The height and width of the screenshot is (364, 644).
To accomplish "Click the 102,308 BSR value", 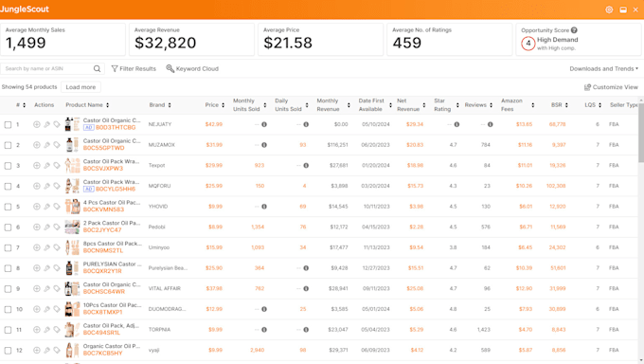I will click(x=556, y=186).
